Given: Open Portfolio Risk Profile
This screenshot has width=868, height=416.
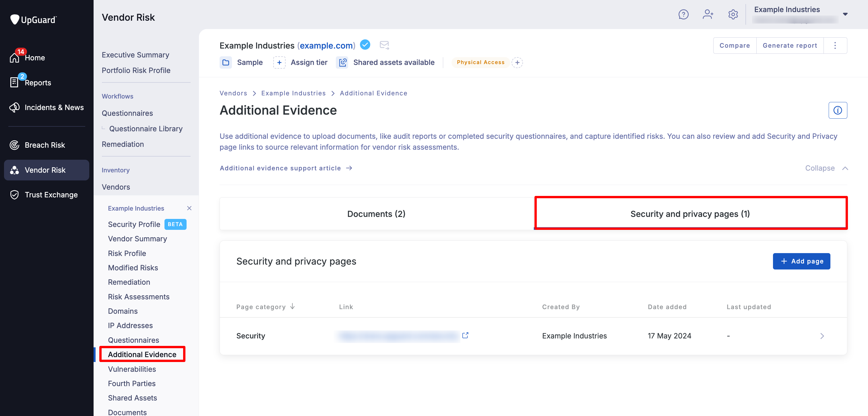Looking at the screenshot, I should tap(136, 70).
